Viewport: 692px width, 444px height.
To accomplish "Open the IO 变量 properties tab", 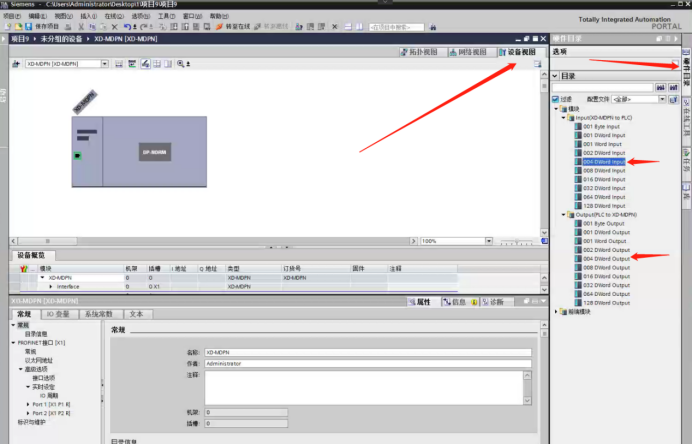I will tap(58, 314).
